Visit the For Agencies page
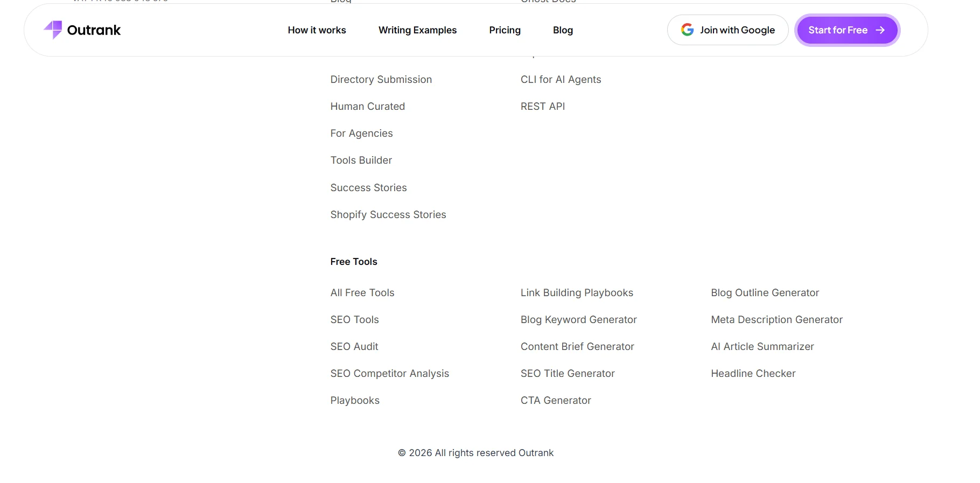This screenshot has width=980, height=483. (362, 134)
